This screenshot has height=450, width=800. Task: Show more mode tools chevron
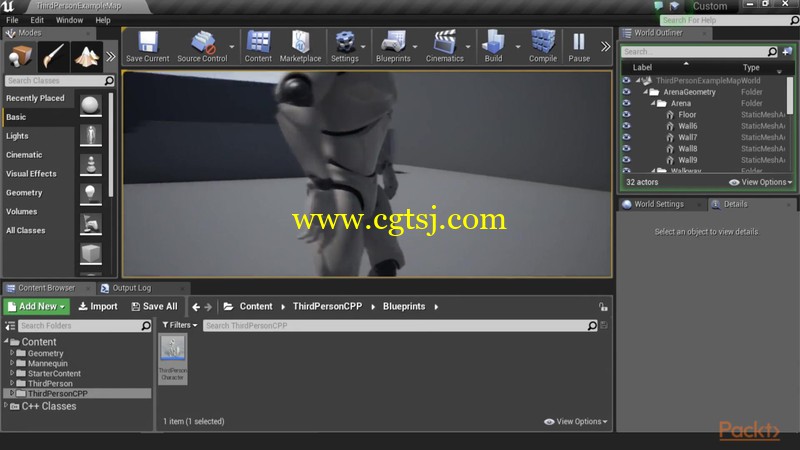[x=111, y=57]
